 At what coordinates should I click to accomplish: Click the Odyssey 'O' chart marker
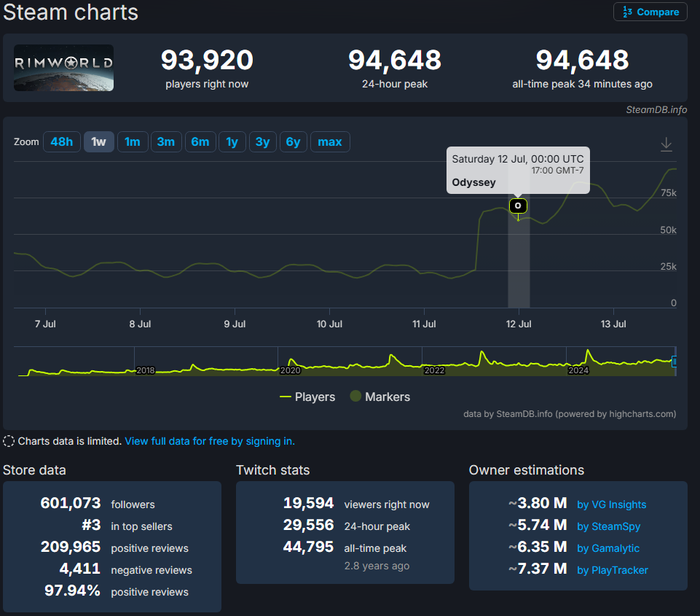click(518, 206)
